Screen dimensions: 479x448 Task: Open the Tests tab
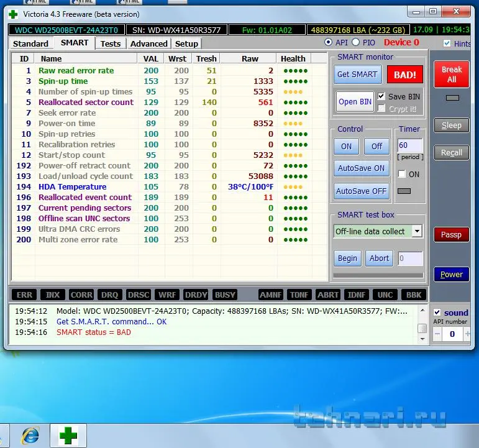tap(111, 43)
